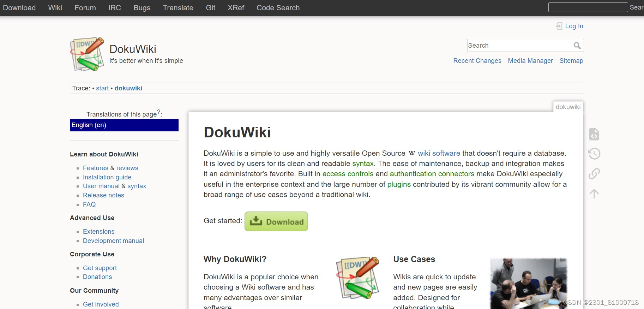This screenshot has height=309, width=644.
Task: Open the Extensions link
Action: 99,232
